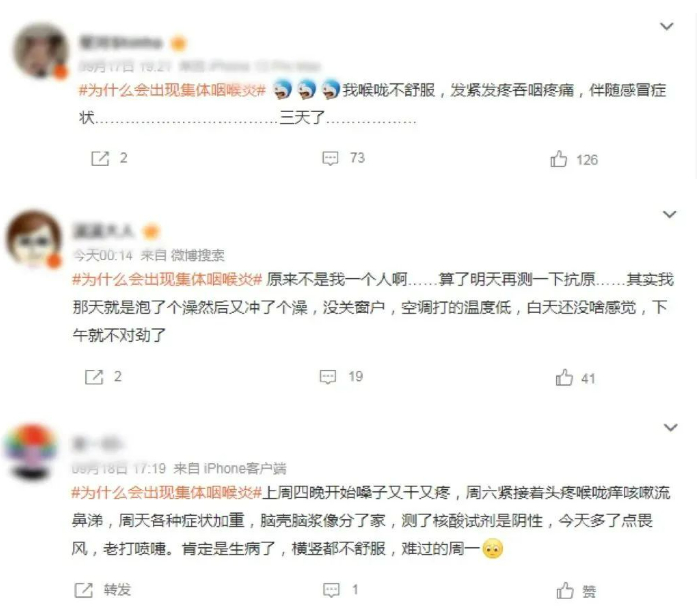This screenshot has width=697, height=611.
Task: Open hashtag link in third post
Action: coord(167,493)
